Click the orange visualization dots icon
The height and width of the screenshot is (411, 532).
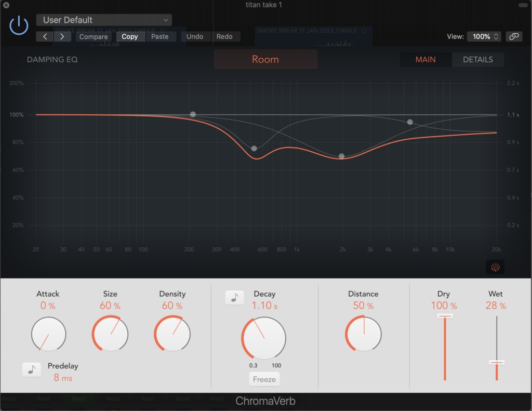coord(495,267)
